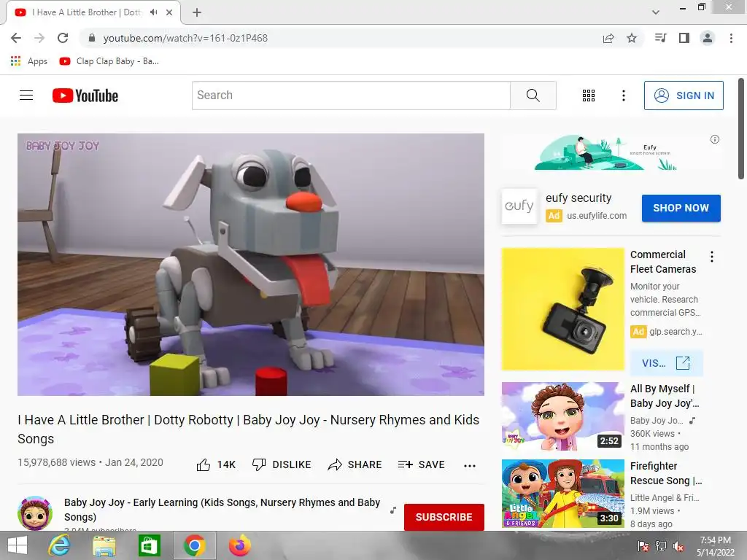Image resolution: width=747 pixels, height=560 pixels.
Task: Reload the page
Action: (x=63, y=38)
